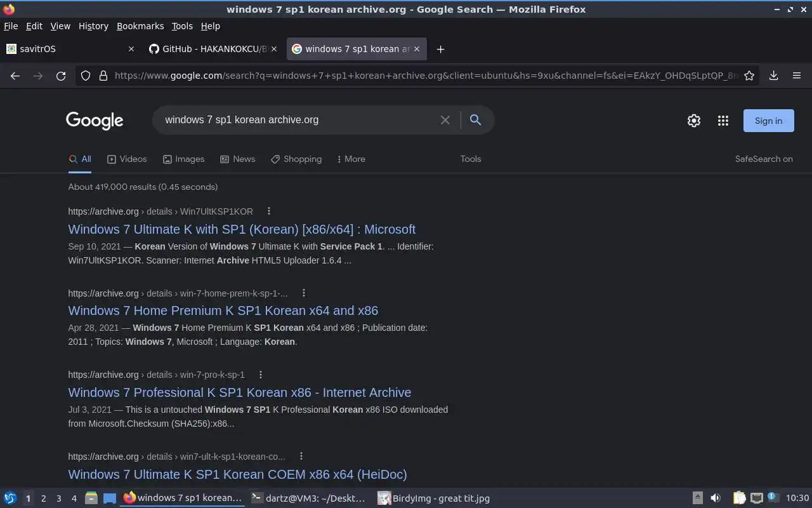The width and height of the screenshot is (812, 508).
Task: Open a new browser tab
Action: [440, 49]
